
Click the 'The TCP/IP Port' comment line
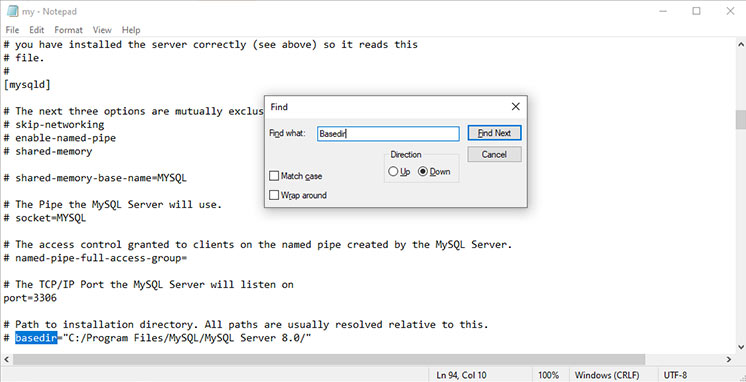pos(148,284)
